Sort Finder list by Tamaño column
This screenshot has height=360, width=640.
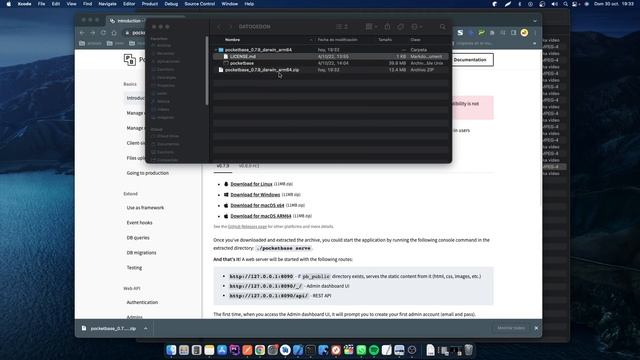click(385, 40)
